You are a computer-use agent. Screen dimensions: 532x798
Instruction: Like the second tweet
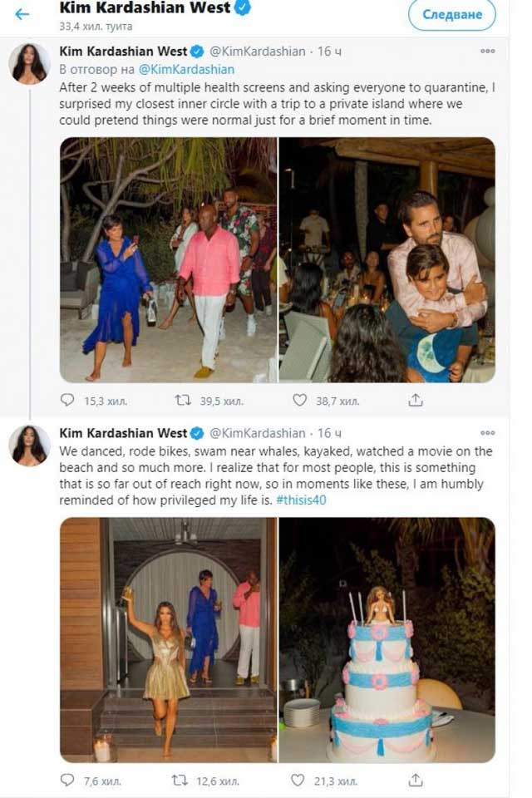click(x=299, y=781)
